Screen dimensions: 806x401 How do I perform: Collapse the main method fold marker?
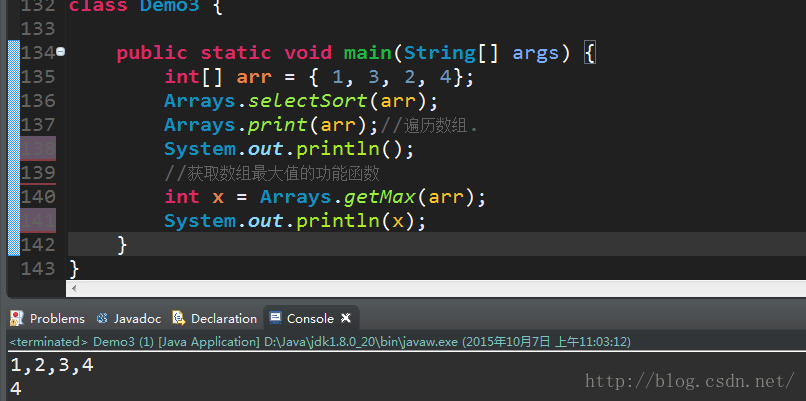[x=61, y=52]
